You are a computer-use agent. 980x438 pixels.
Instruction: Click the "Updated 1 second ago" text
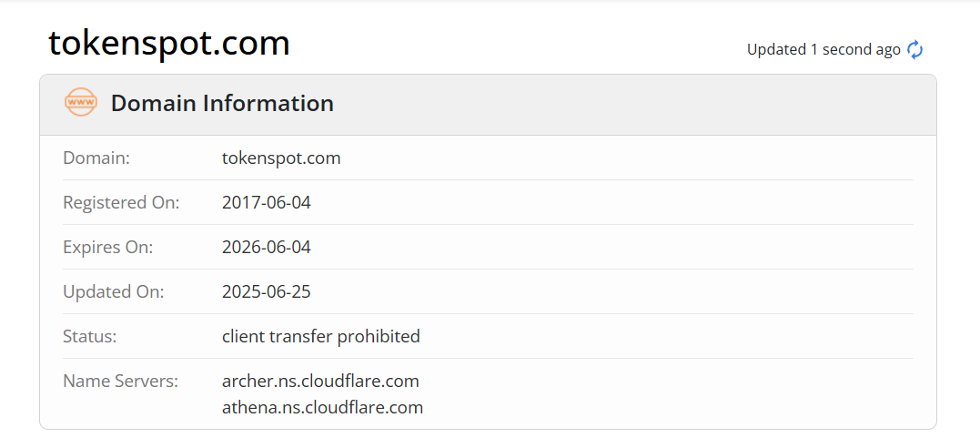click(823, 50)
